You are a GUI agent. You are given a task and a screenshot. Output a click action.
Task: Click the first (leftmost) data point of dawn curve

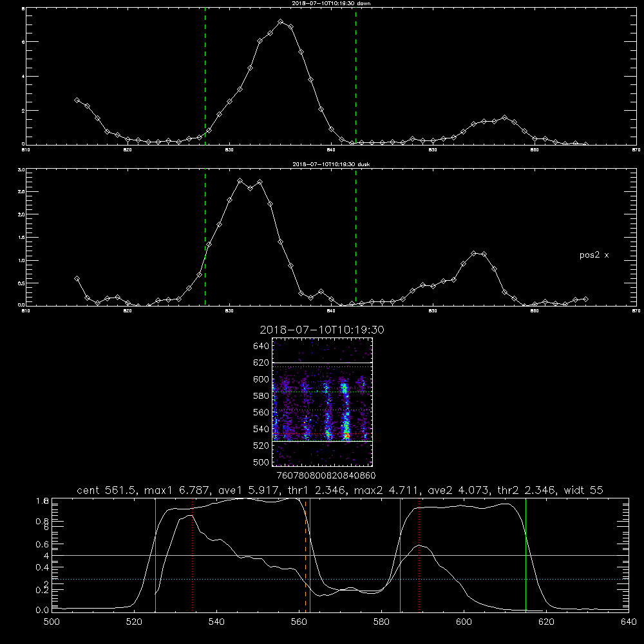pyautogui.click(x=77, y=100)
